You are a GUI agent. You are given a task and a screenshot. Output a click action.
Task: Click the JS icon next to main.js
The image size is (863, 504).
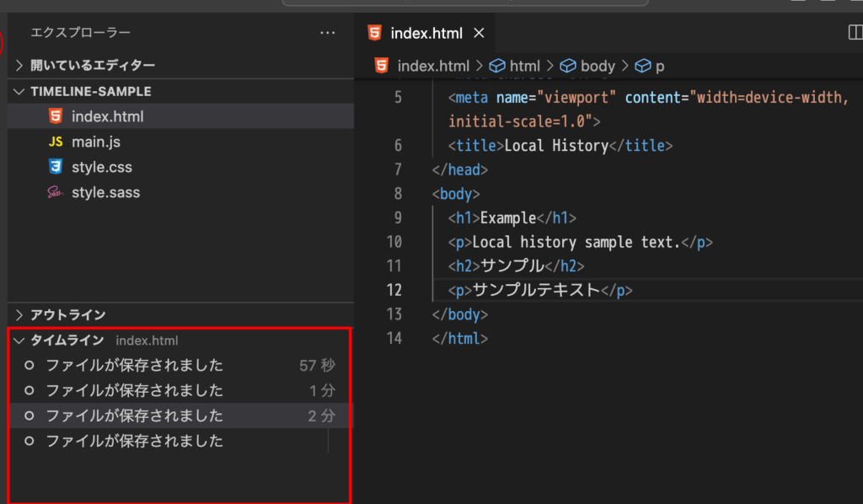[x=56, y=142]
